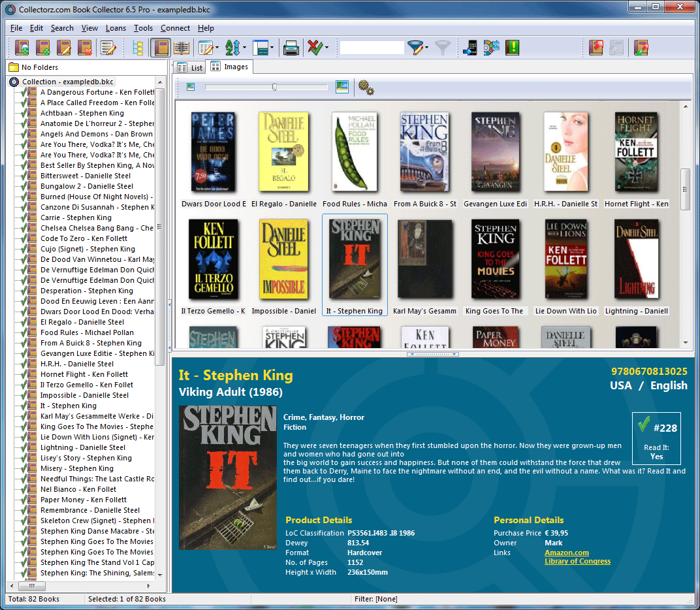
Task: Open the Tools menu
Action: pos(143,28)
